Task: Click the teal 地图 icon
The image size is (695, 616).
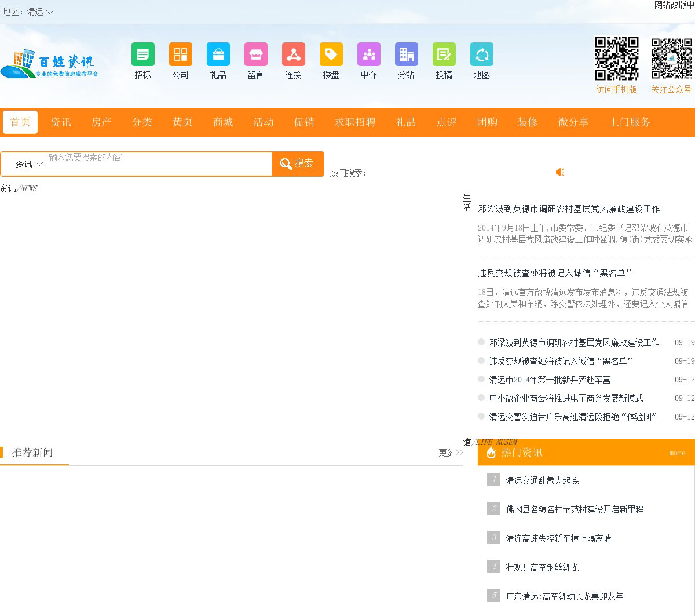Action: point(481,54)
